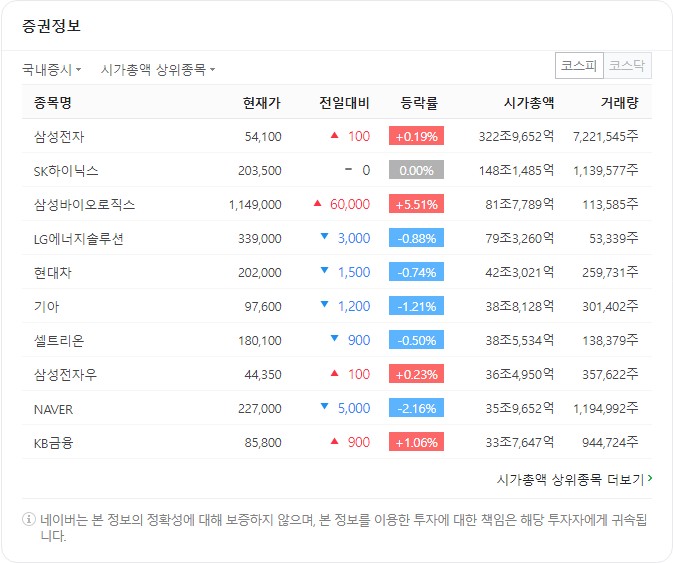Click the info icon beside the disclaimer

point(28,520)
